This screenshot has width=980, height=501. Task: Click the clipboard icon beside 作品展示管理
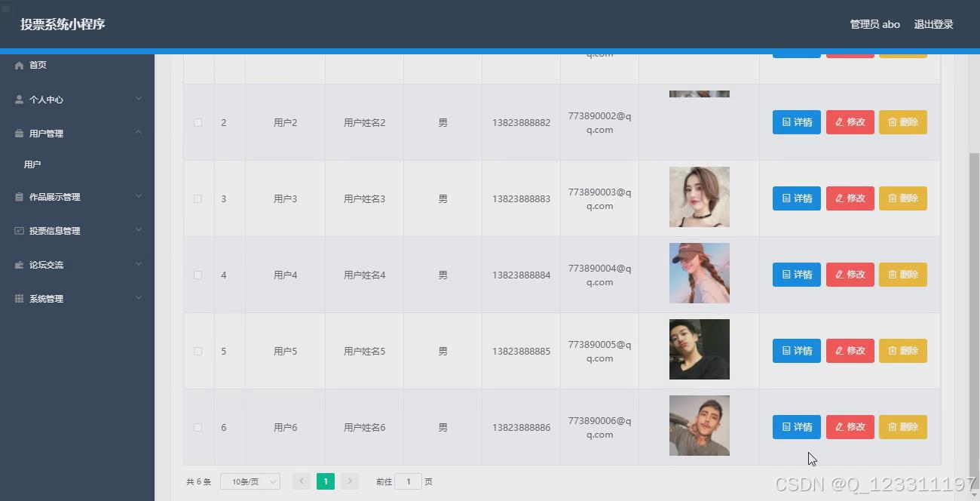[x=20, y=197]
